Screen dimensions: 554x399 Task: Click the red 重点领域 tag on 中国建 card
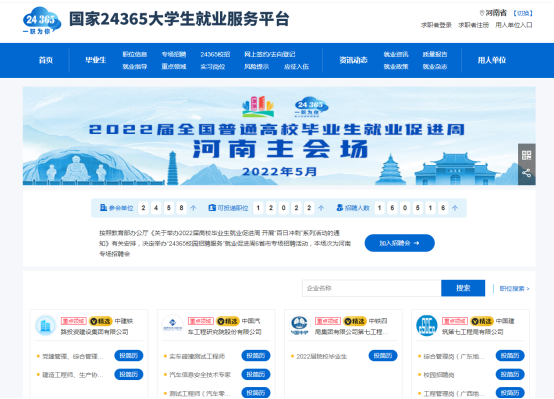coord(455,321)
